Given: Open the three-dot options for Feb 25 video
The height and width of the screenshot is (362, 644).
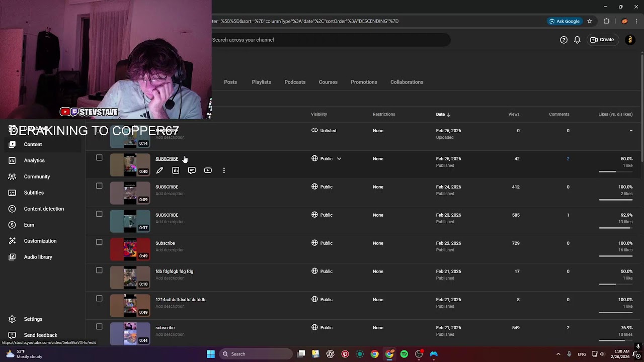Looking at the screenshot, I should click(x=224, y=170).
